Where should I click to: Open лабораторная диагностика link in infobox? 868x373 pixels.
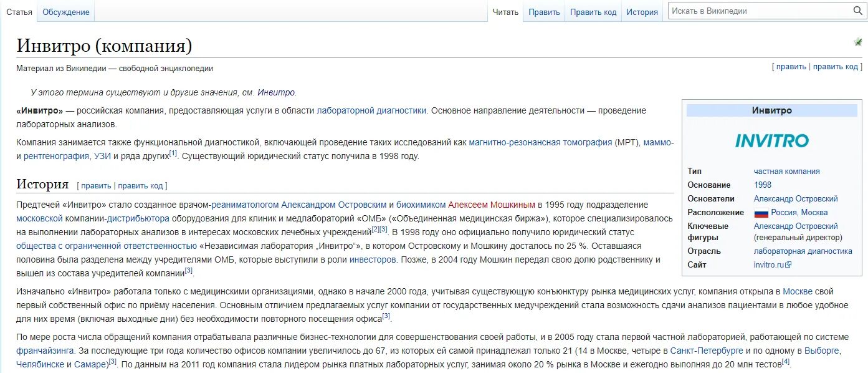803,251
